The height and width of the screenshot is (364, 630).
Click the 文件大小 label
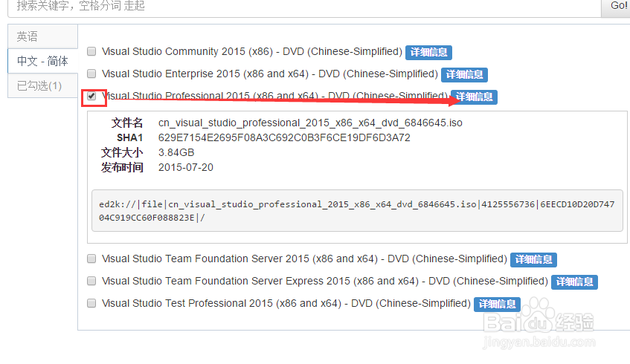point(122,152)
